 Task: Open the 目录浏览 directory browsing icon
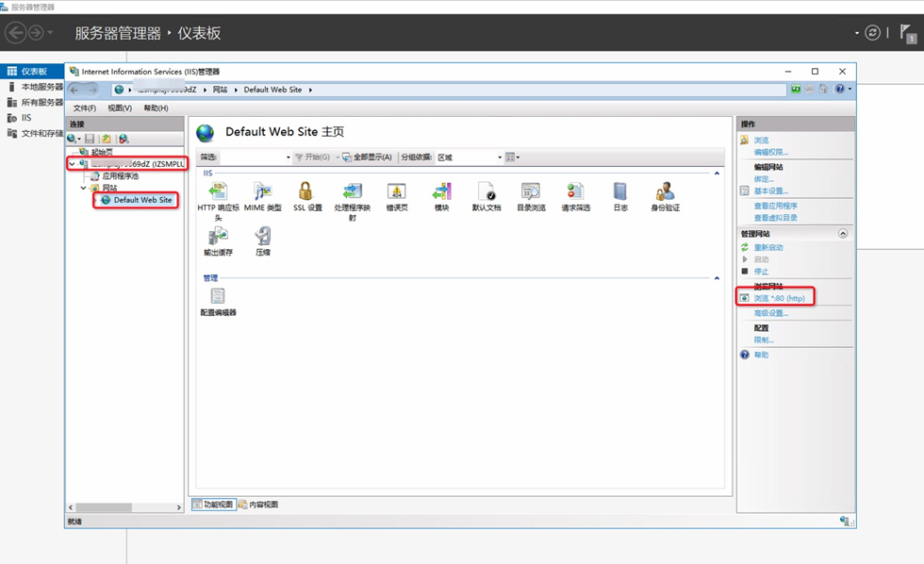(531, 192)
